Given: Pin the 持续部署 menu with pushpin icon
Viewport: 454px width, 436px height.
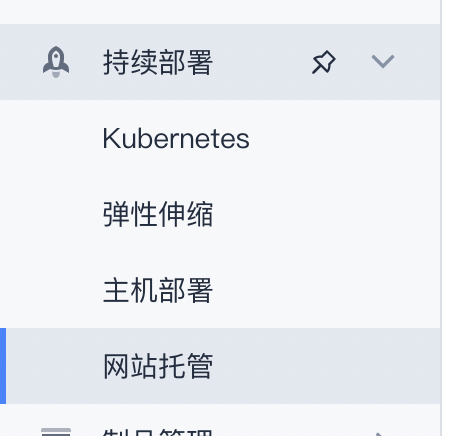Looking at the screenshot, I should pos(324,62).
